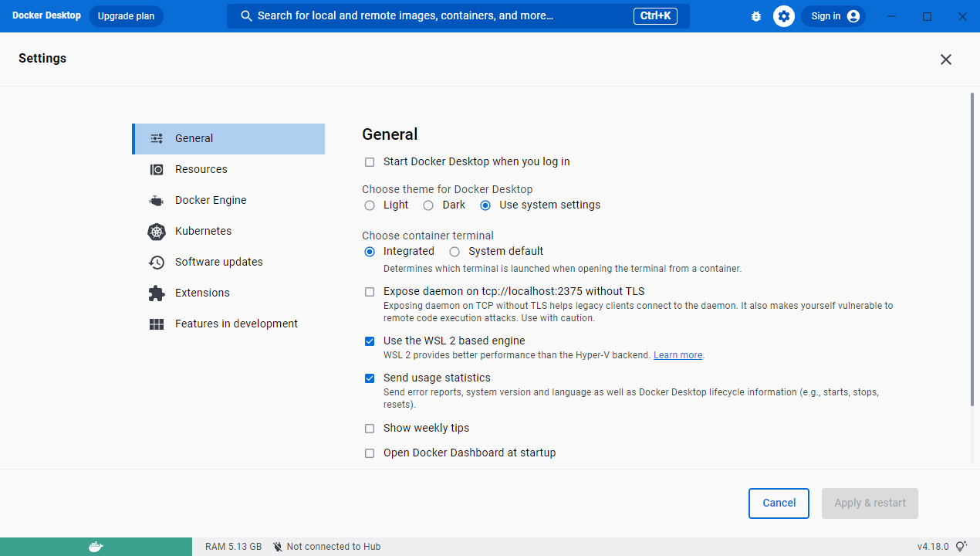Switch to the Resources section in the sidebar

pos(201,169)
